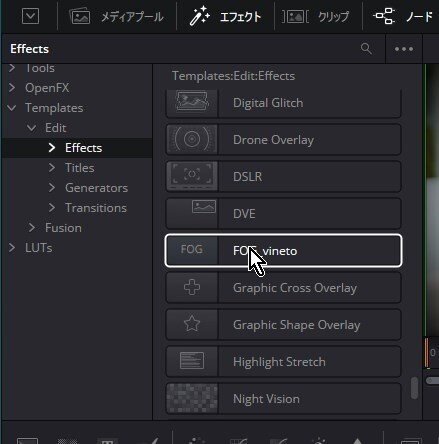Click the Effects panel title
This screenshot has width=439, height=444.
[x=29, y=49]
